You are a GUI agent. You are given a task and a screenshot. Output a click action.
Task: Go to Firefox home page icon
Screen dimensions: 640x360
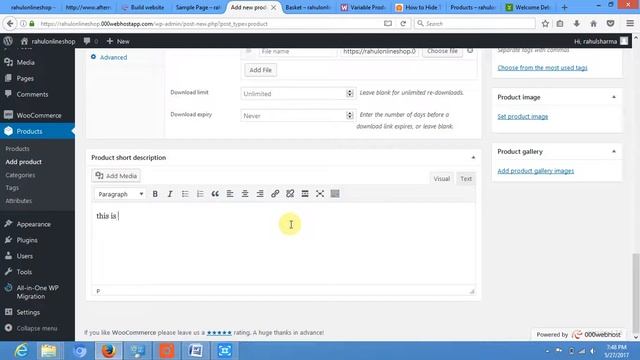pyautogui.click(x=593, y=24)
